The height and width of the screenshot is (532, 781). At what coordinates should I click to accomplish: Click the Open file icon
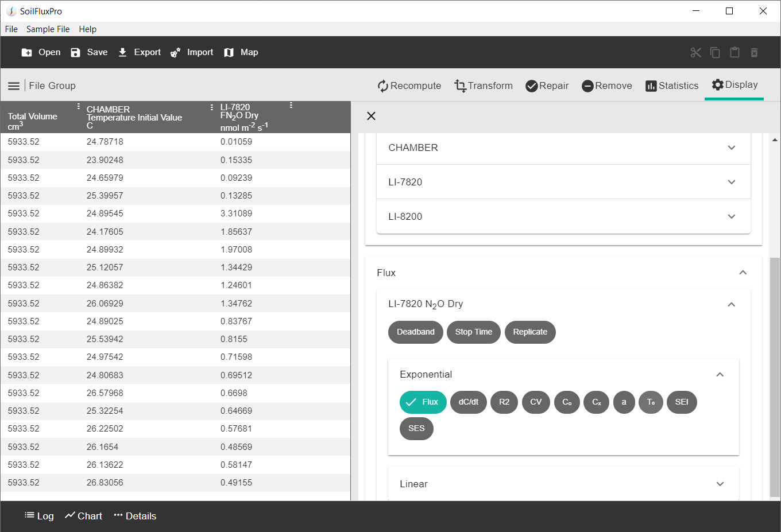coord(26,52)
